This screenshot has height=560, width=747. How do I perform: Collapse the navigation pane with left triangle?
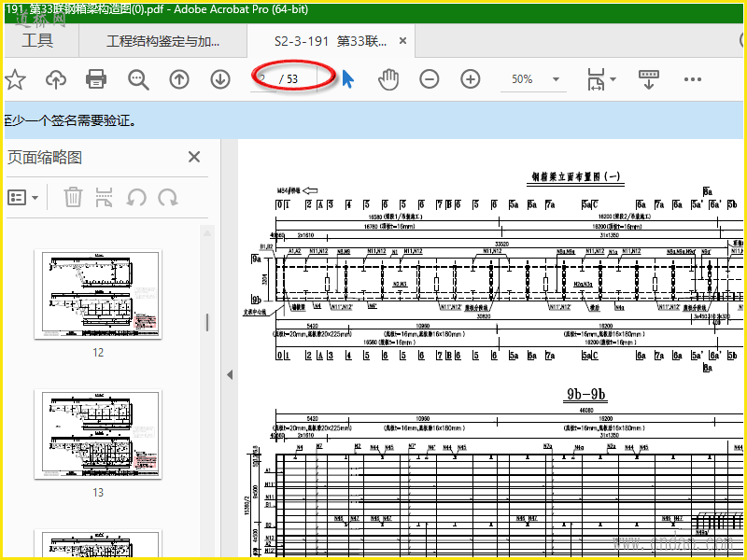pyautogui.click(x=230, y=375)
